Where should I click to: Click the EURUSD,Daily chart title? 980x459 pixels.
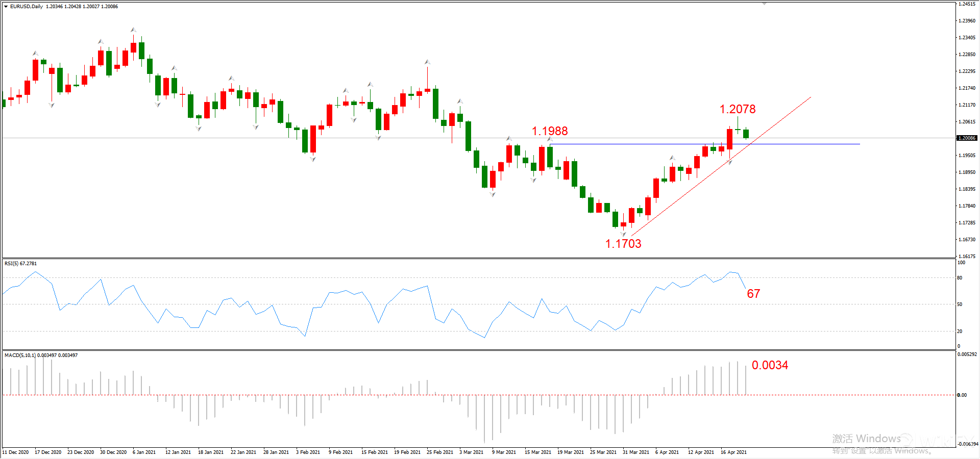tap(27, 7)
